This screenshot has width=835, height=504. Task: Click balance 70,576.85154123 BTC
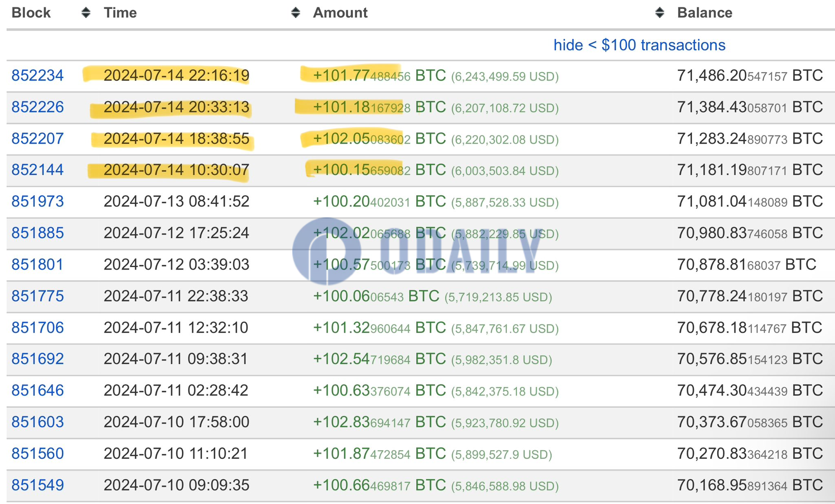750,359
